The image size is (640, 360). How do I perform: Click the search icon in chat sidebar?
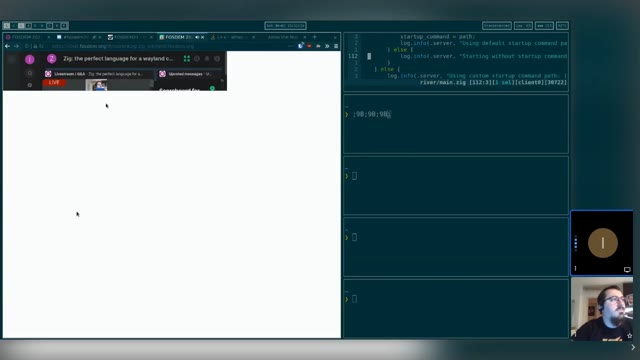coord(30,73)
